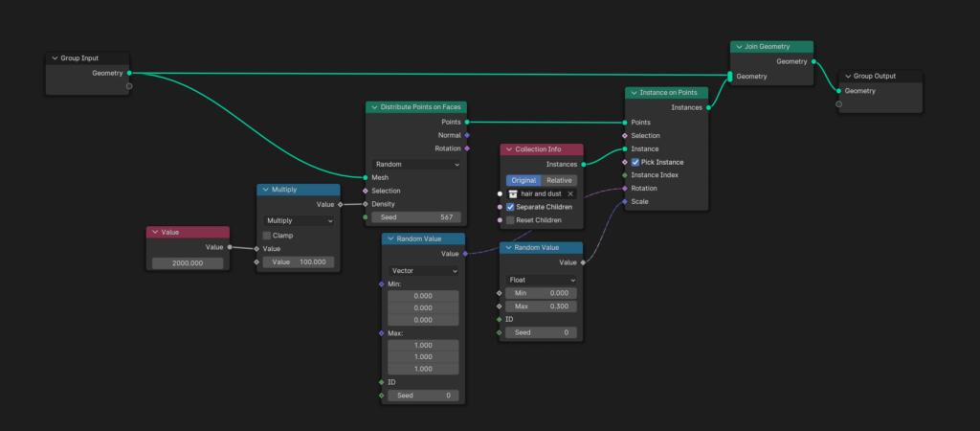Click the 2000.000 value field

[188, 263]
